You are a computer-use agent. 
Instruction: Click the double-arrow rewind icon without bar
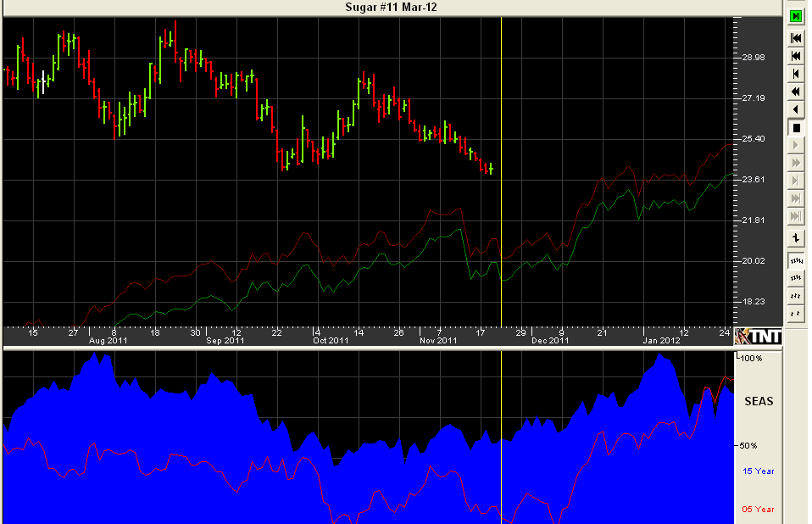click(x=796, y=92)
